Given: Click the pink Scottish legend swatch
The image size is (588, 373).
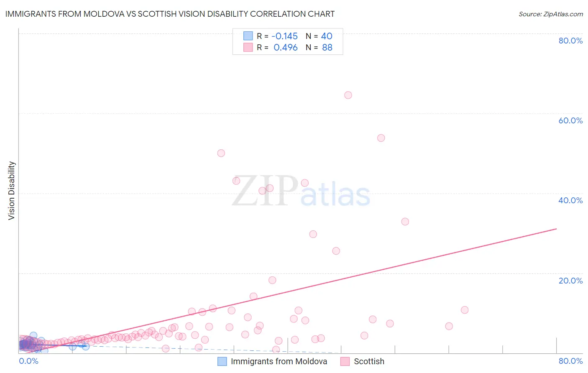Looking at the screenshot, I should (x=345, y=361).
